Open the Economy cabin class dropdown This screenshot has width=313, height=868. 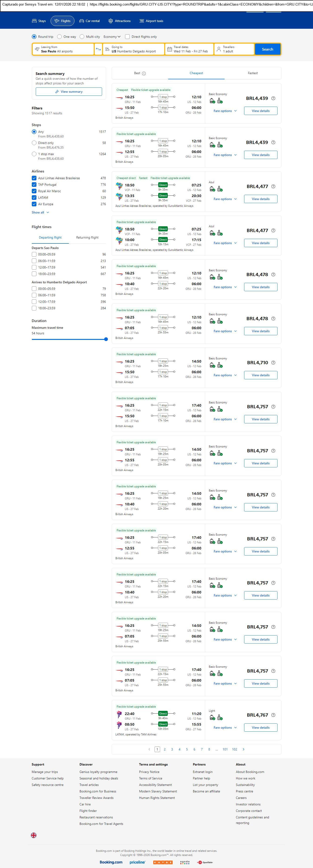[112, 37]
